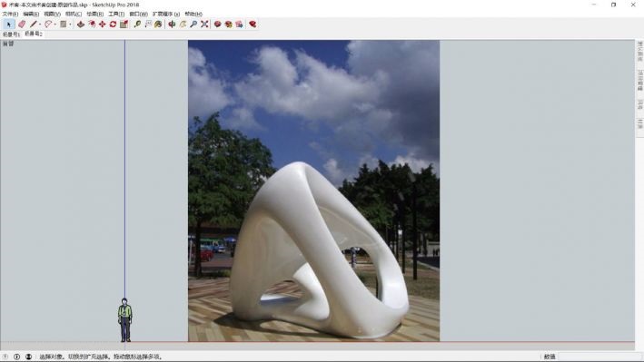Activate the Rotate tool
644x362 pixels.
pyautogui.click(x=113, y=24)
